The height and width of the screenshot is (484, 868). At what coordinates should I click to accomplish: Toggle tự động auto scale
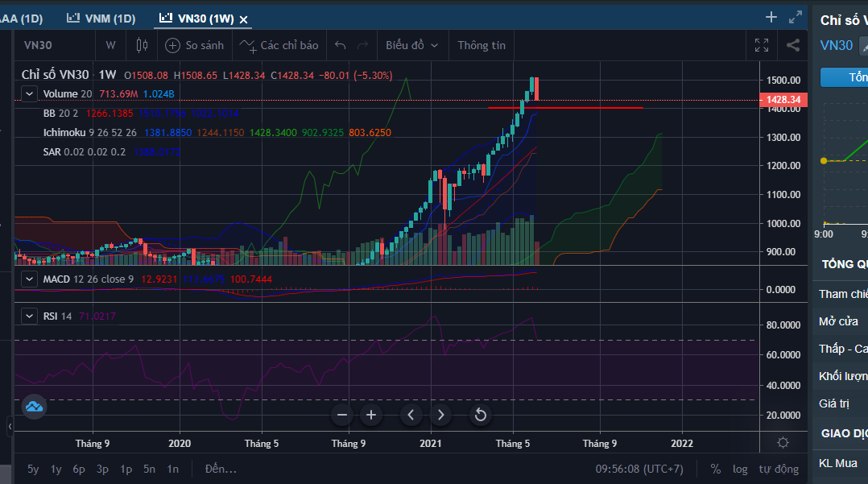(779, 469)
